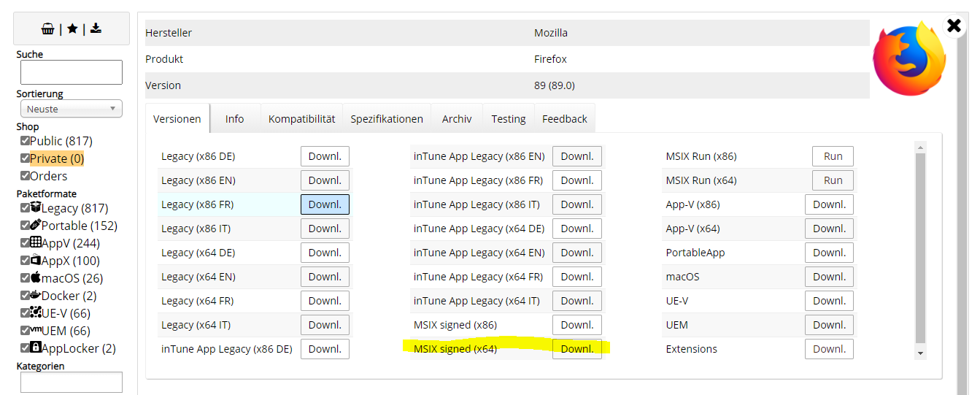Download App-V (x64) package

(829, 229)
